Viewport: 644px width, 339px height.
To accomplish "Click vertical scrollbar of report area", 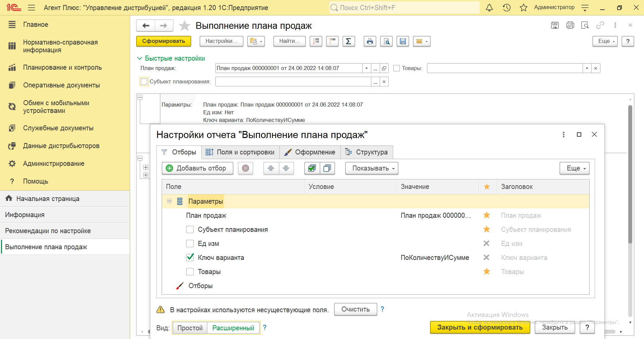I will 630,174.
